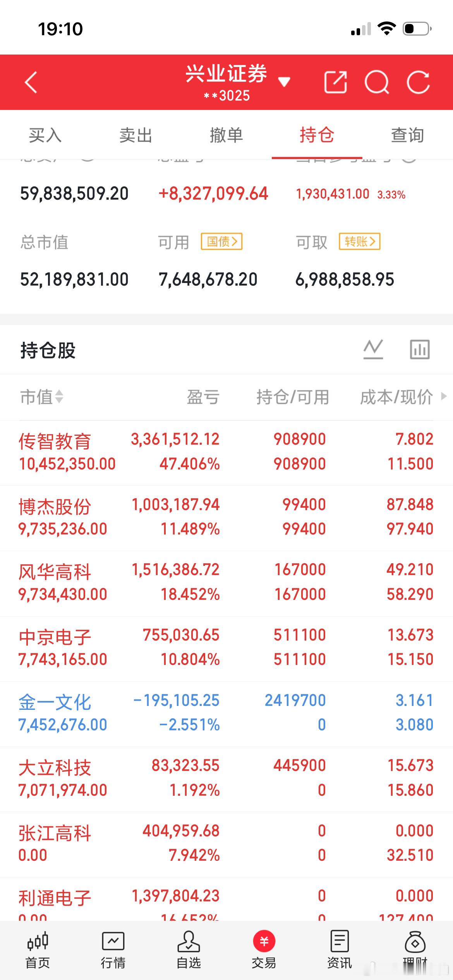
Task: Go to 自选 in bottom navigation
Action: click(x=189, y=950)
